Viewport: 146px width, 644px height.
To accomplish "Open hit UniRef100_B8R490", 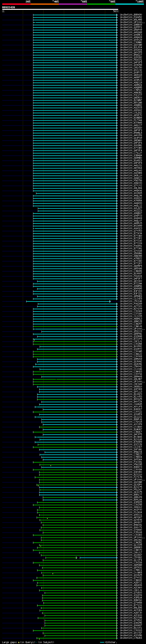I will point(131,15).
